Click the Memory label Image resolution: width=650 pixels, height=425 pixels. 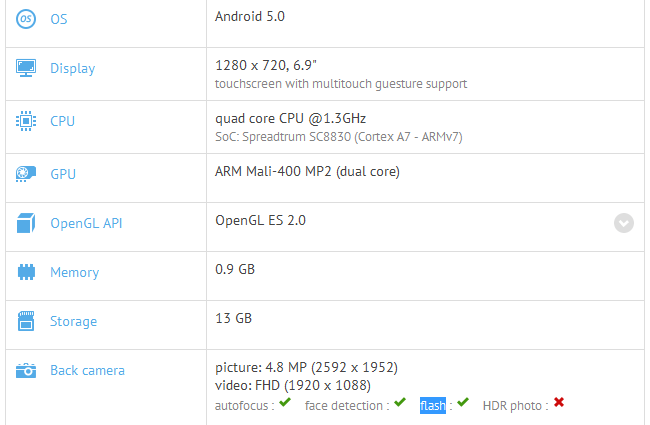(x=75, y=272)
